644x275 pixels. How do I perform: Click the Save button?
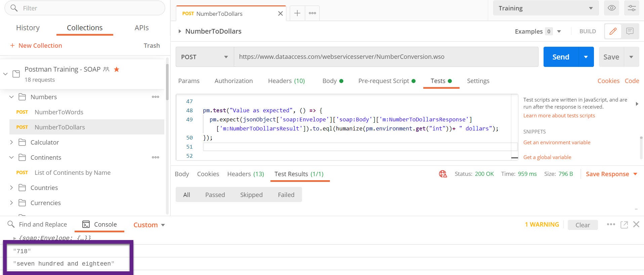[611, 57]
